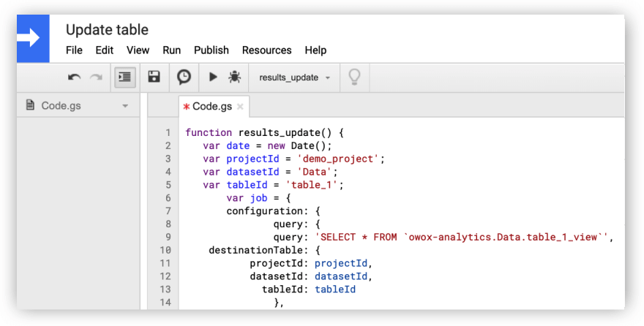644x326 pixels.
Task: Open current project's triggers clock icon
Action: coord(184,77)
